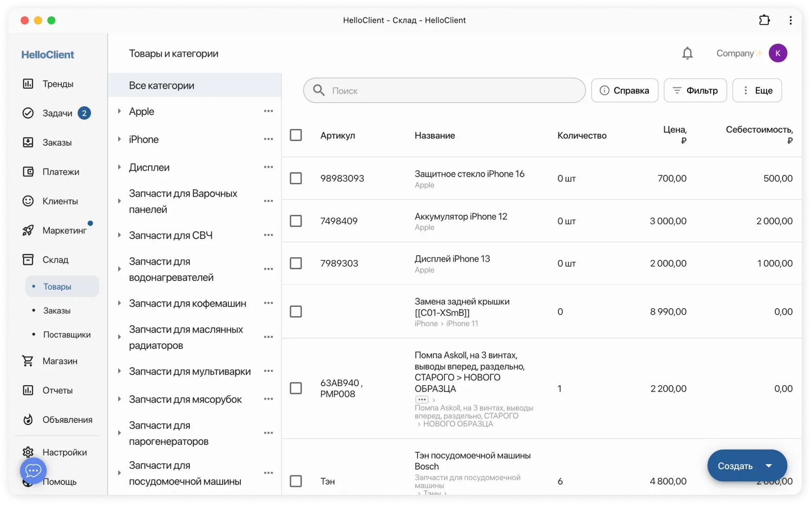Go to Поставщики submenu item
The width and height of the screenshot is (812, 505).
[x=66, y=335]
